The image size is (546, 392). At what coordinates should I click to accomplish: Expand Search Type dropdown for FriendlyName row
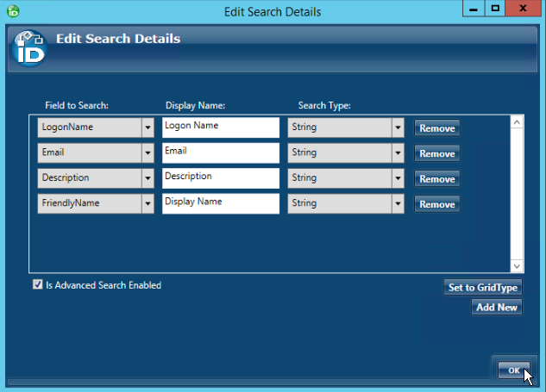click(398, 204)
